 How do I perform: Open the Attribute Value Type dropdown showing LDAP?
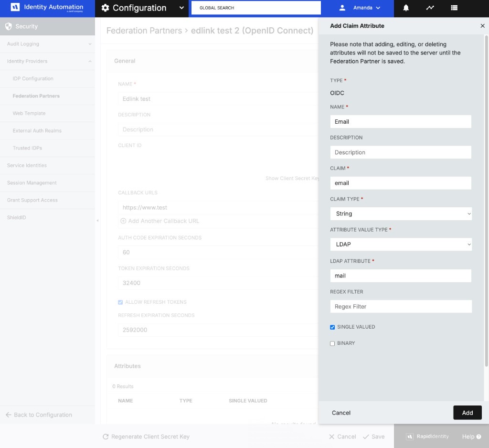click(401, 244)
